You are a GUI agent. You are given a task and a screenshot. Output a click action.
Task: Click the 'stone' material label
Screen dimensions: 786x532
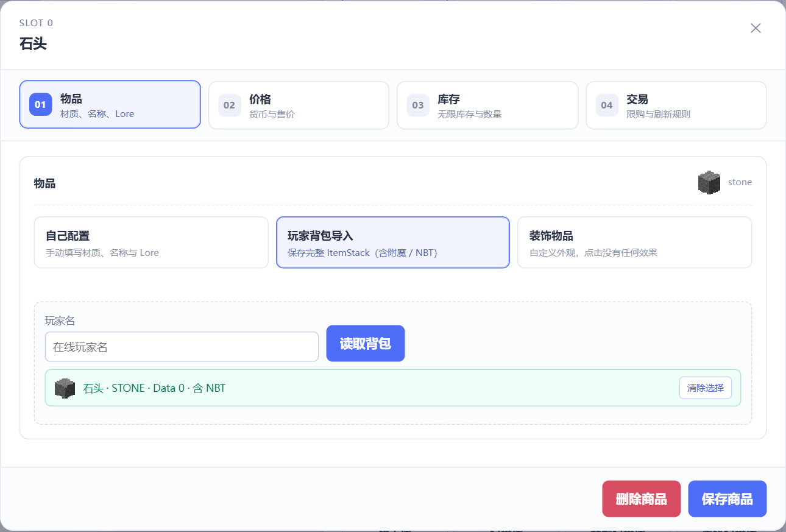coord(740,182)
